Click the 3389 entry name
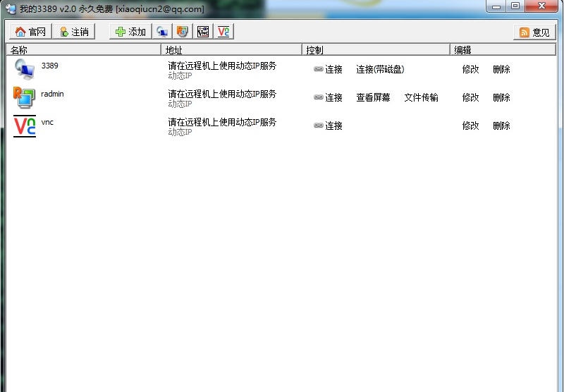This screenshot has width=564, height=392. tap(49, 66)
